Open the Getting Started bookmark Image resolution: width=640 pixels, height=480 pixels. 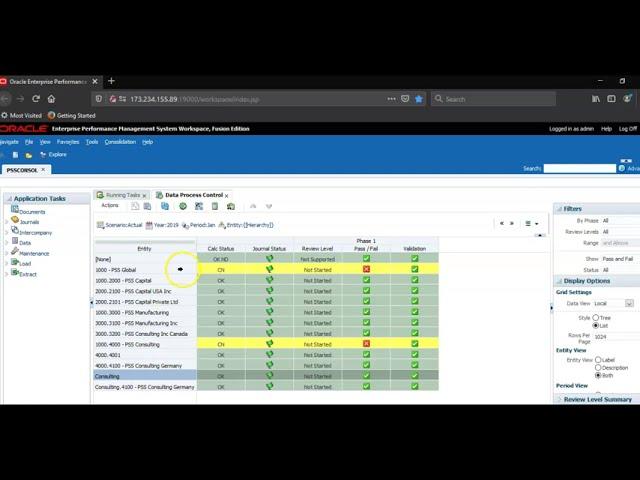[x=71, y=116]
